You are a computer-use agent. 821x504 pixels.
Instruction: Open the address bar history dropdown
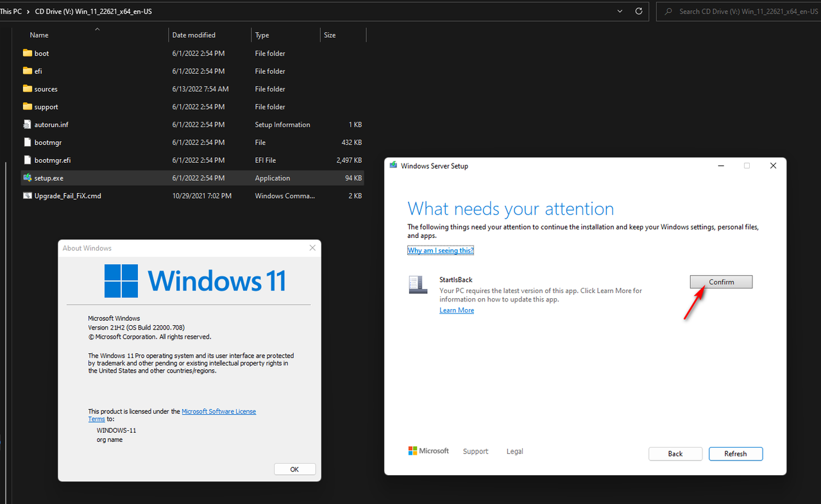click(620, 12)
